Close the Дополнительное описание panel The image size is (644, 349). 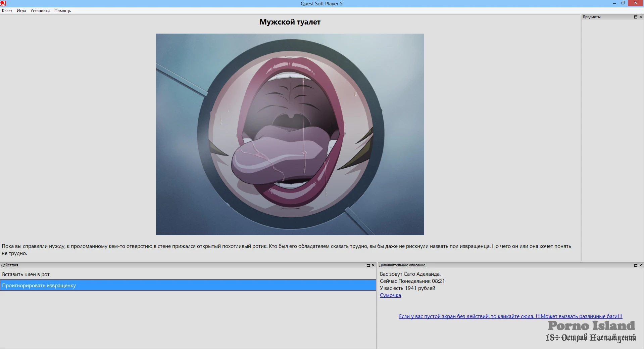tap(641, 265)
